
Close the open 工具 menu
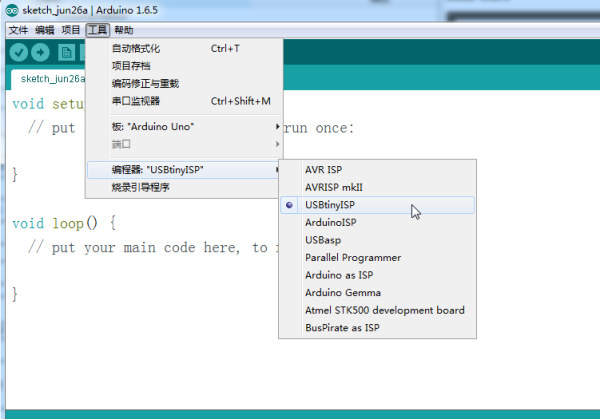coord(98,30)
